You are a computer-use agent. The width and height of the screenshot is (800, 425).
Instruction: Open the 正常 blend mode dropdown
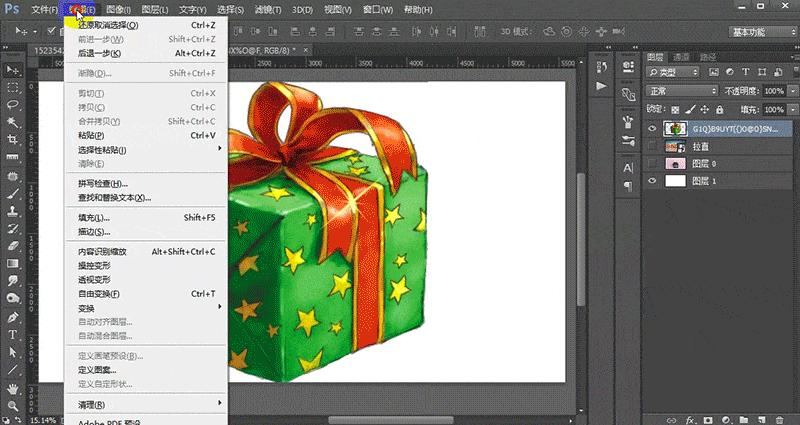click(682, 91)
